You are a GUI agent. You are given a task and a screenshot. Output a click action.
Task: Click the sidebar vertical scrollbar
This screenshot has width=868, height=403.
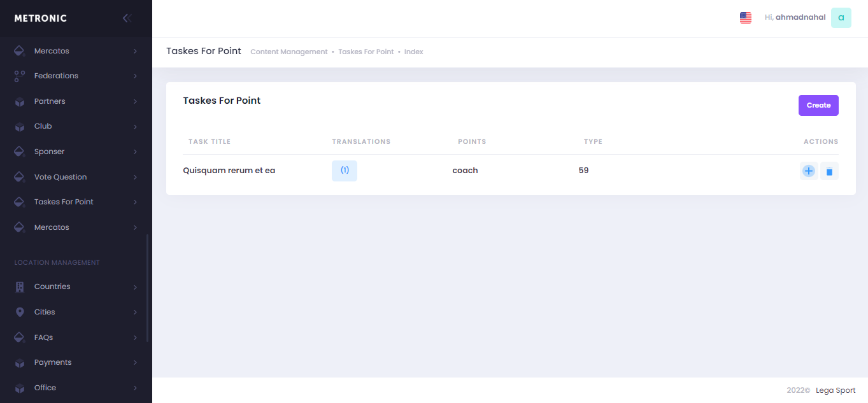coord(148,288)
